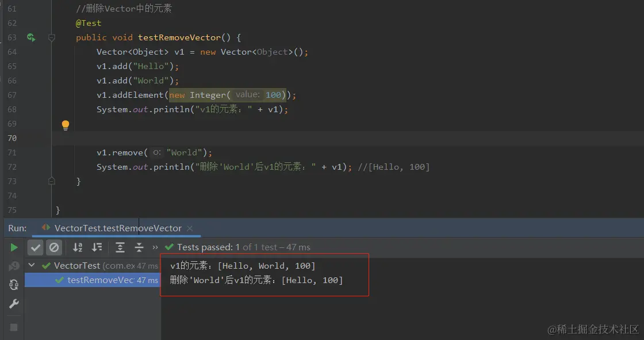Viewport: 644px width, 340px height.
Task: Click the @Test annotation
Action: (89, 23)
